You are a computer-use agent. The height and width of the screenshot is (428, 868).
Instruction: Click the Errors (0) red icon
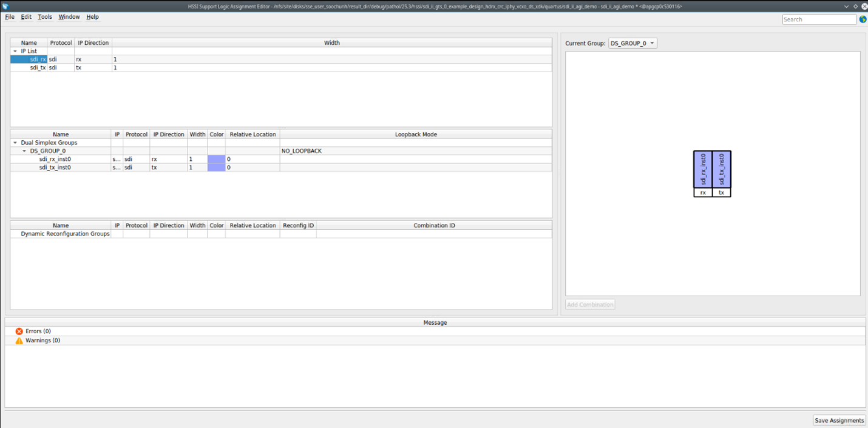pyautogui.click(x=19, y=331)
